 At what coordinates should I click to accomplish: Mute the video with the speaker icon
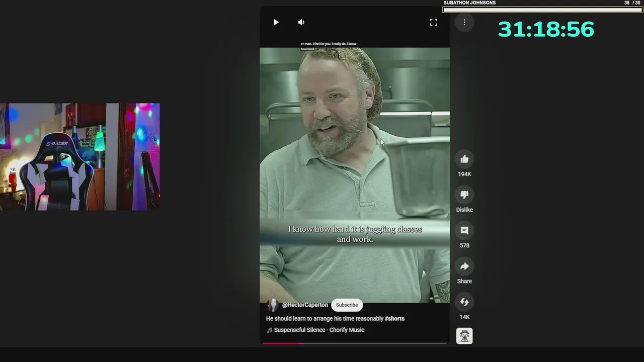301,22
